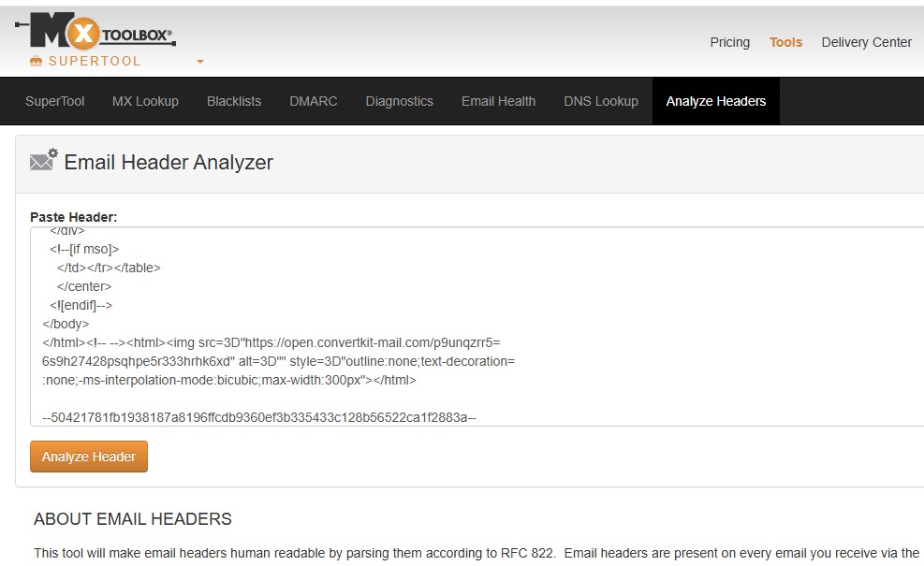This screenshot has width=924, height=566.
Task: Select the Blacklists tab
Action: coord(234,101)
